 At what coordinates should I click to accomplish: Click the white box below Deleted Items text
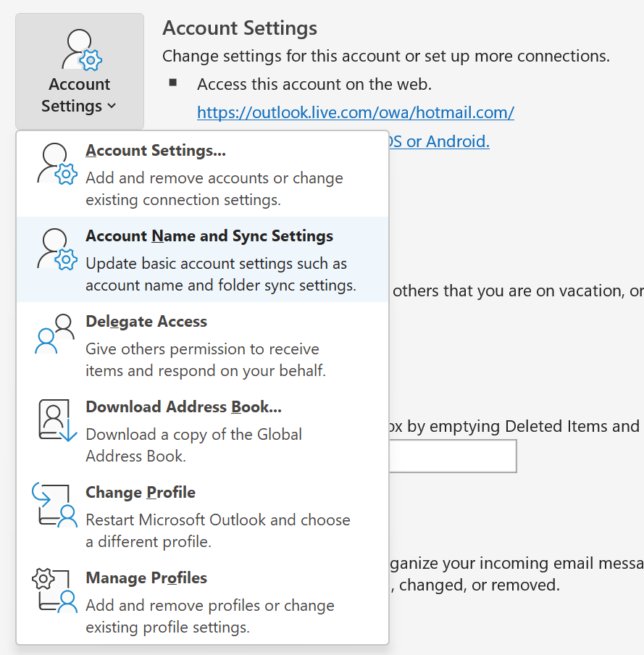click(x=453, y=456)
